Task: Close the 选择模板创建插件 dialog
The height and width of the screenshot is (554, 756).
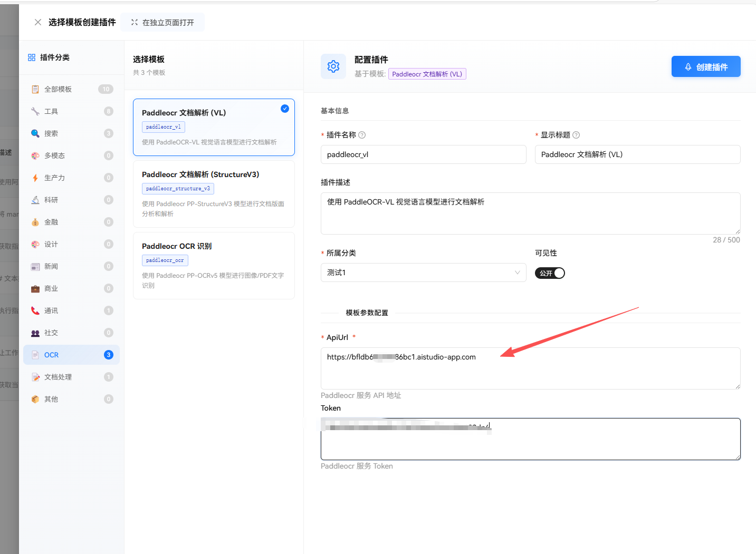Action: [x=38, y=22]
